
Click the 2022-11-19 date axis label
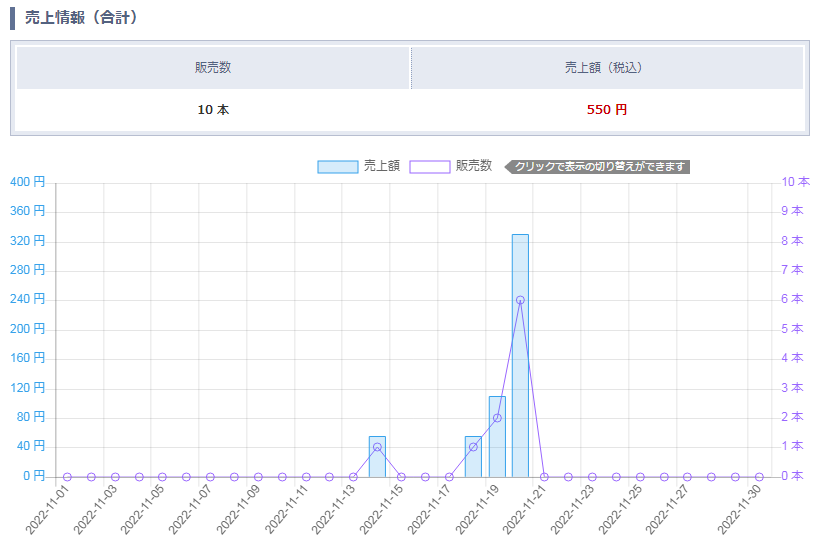[x=477, y=510]
